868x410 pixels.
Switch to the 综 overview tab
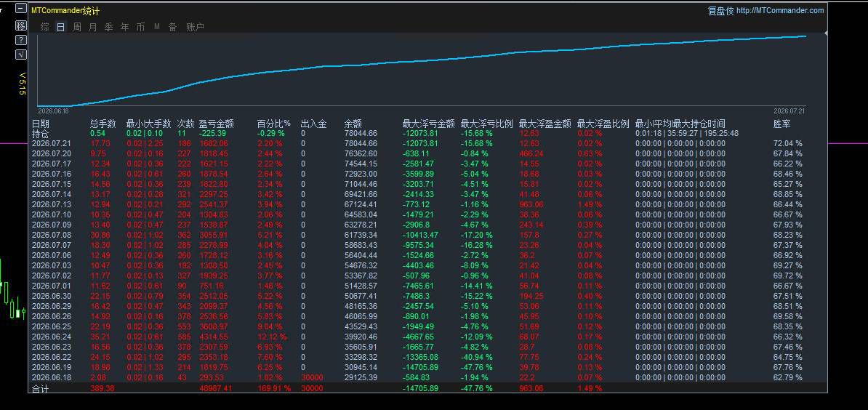[45, 27]
